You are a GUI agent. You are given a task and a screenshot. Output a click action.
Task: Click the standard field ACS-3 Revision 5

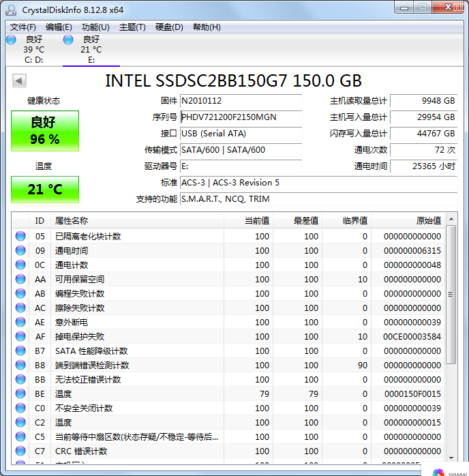(x=318, y=183)
